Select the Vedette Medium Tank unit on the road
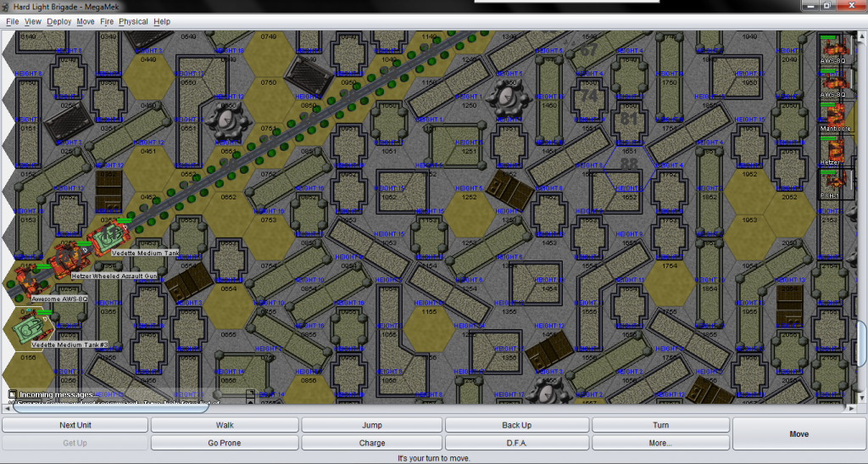The height and width of the screenshot is (464, 868). [x=111, y=238]
